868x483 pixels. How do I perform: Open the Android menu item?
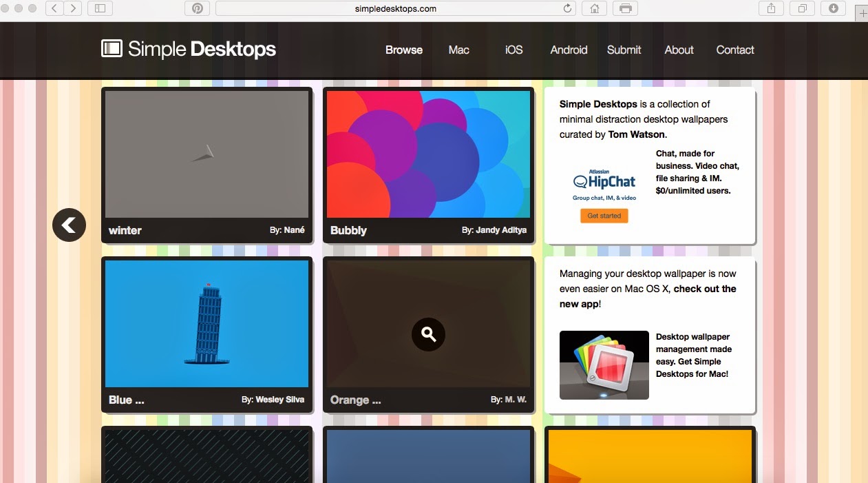coord(569,50)
